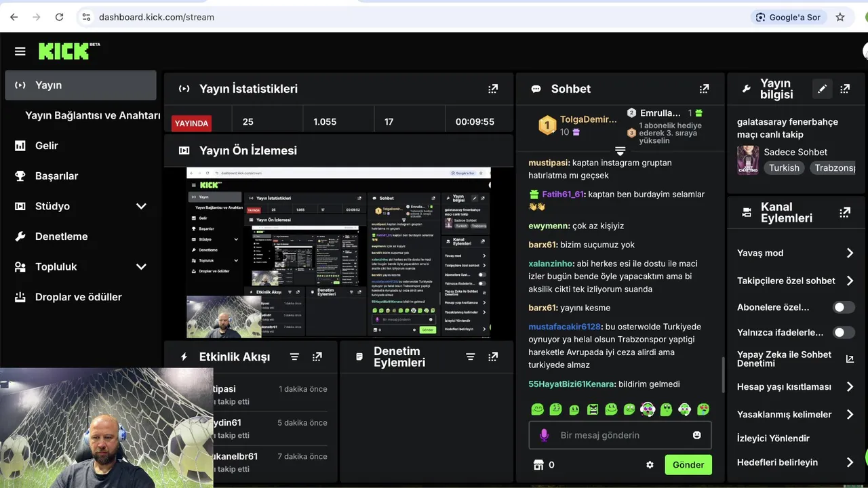Reload the browser page

click(59, 17)
